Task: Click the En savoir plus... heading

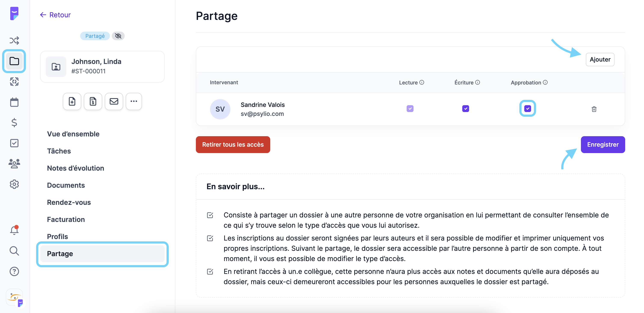Action: 235,186
